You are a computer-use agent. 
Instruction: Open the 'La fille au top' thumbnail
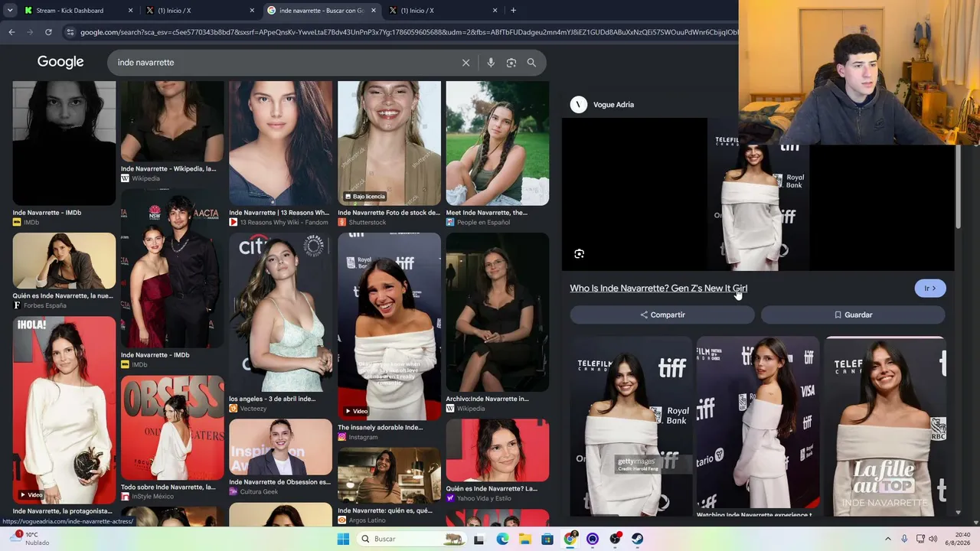[885, 426]
